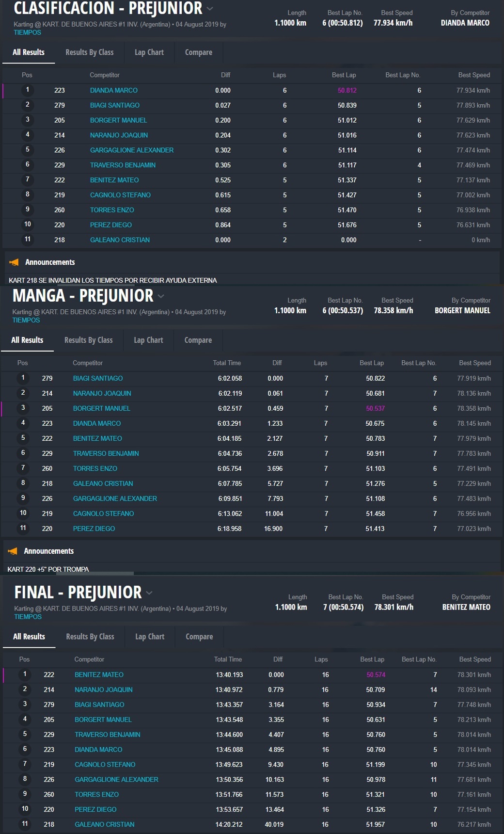Screen dimensions: 504x834
Task: Click BIAGI SANTIAGO in Manga first place
Action: click(x=97, y=378)
